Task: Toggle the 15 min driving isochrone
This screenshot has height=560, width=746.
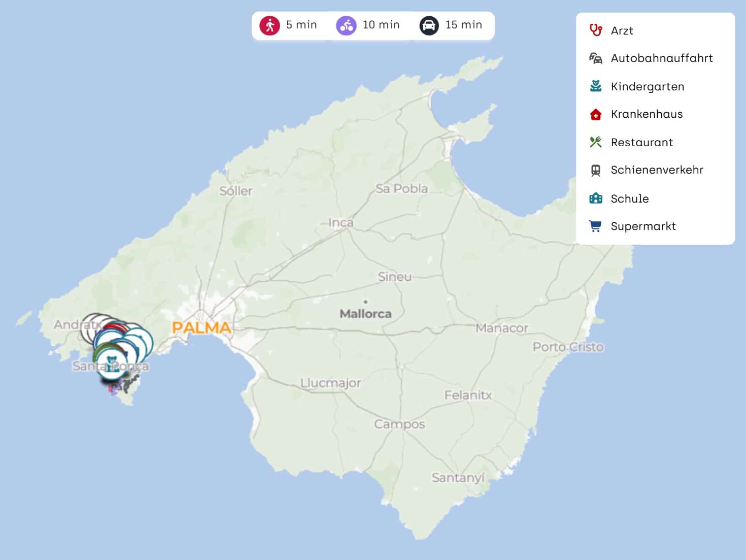Action: (x=451, y=25)
